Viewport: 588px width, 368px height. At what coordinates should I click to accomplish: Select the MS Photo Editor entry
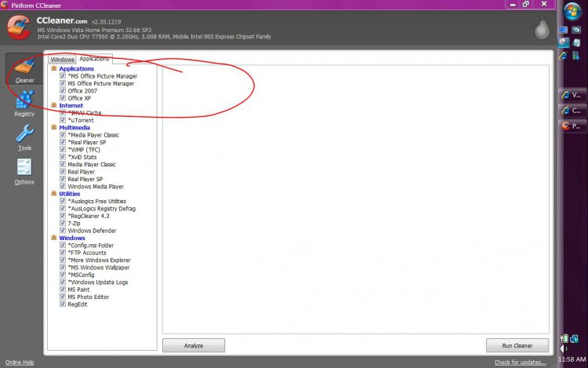click(x=88, y=297)
